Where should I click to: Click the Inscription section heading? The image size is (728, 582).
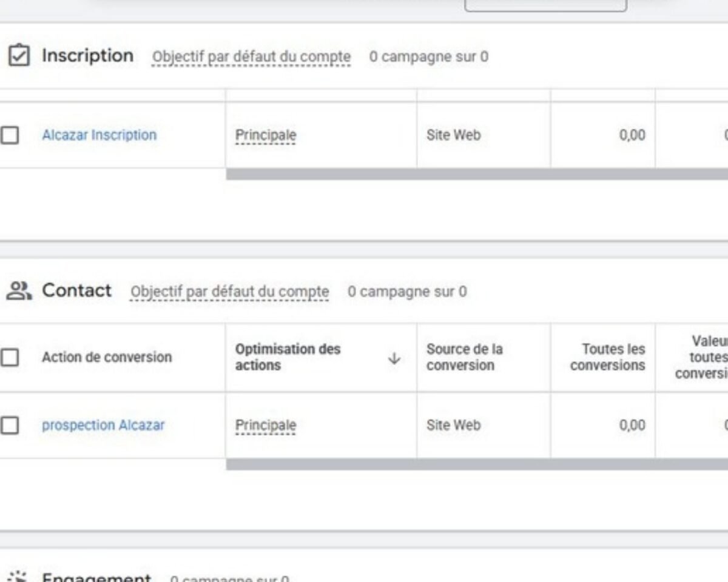(87, 56)
